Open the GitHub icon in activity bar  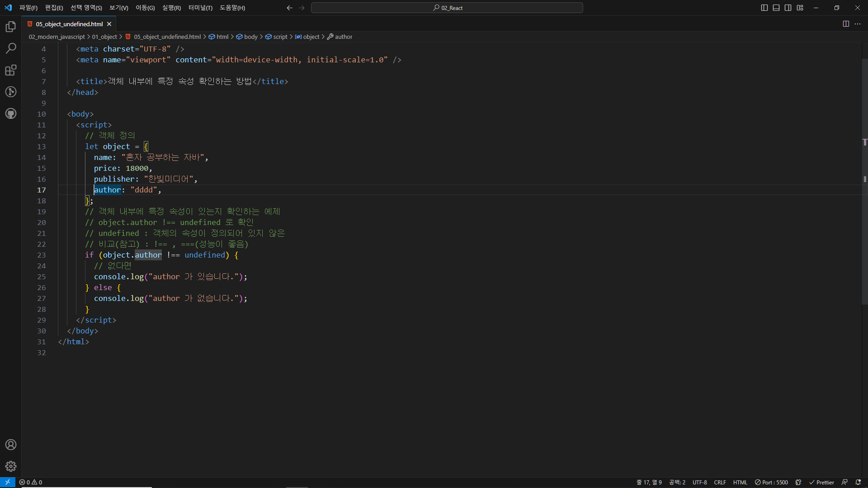11,113
